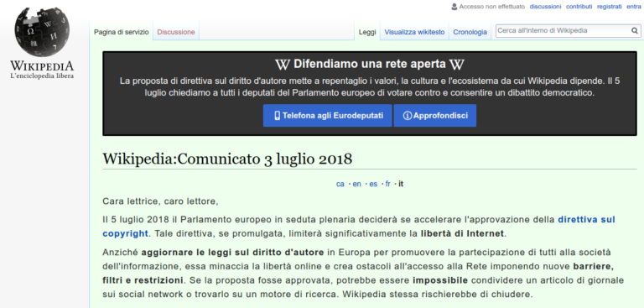Click the text Cara lettrice, caro lettore
Viewport: 644px width, 308px height.
[161, 201]
